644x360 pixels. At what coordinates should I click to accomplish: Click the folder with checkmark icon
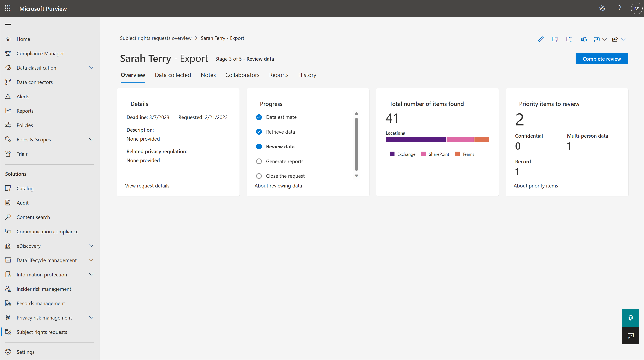pos(569,39)
